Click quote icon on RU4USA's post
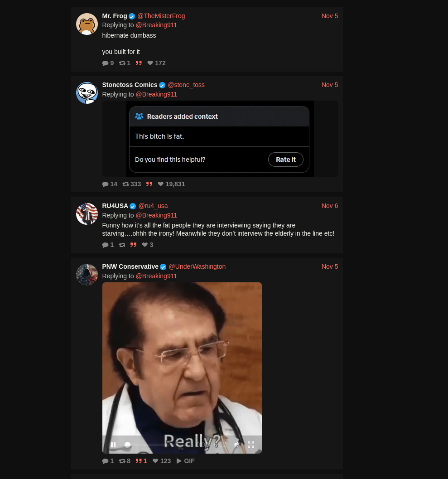The height and width of the screenshot is (479, 448). click(x=134, y=245)
